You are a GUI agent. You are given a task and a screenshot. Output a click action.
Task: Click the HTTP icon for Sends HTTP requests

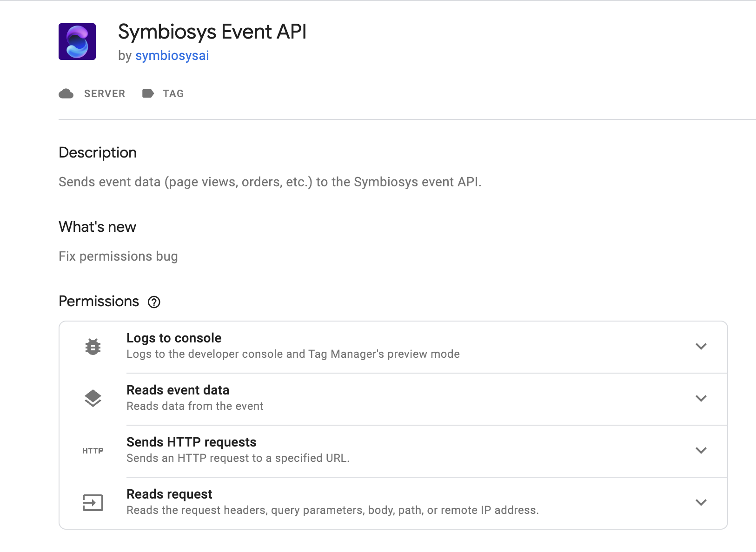click(93, 451)
